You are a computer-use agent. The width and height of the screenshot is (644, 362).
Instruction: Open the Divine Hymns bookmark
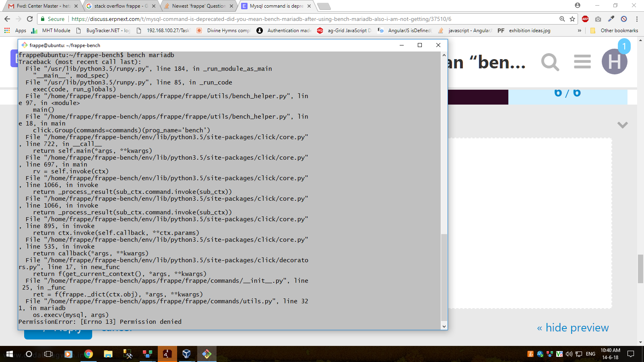pyautogui.click(x=223, y=31)
